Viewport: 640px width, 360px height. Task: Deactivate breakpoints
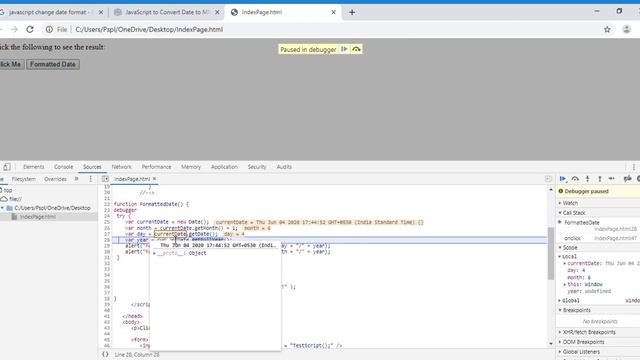click(627, 179)
